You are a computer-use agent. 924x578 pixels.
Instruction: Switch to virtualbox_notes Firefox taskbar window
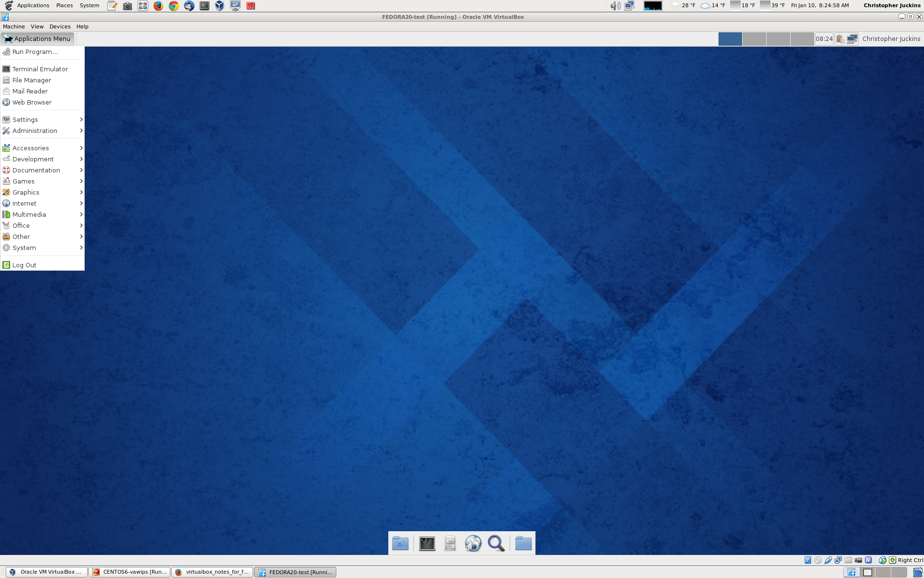click(x=213, y=572)
